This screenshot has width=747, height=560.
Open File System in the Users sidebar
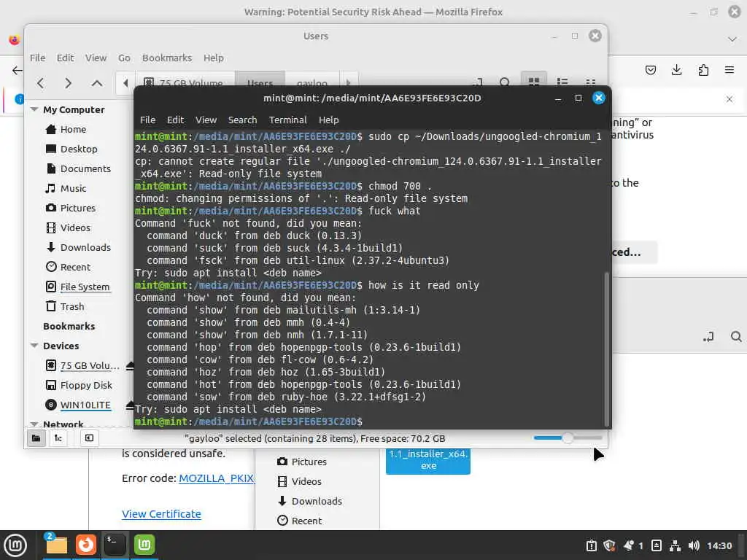[x=85, y=287]
